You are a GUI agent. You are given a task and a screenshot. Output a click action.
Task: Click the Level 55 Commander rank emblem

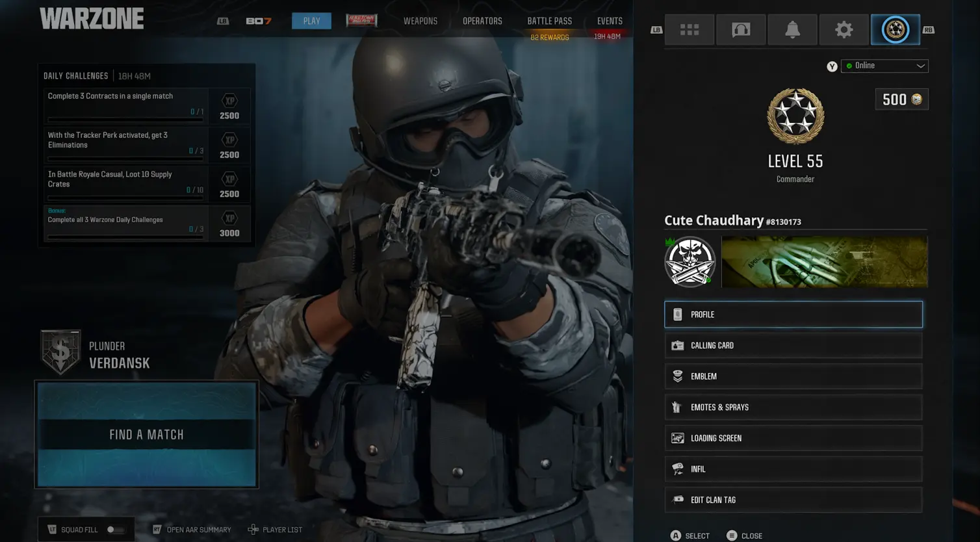[x=795, y=116]
